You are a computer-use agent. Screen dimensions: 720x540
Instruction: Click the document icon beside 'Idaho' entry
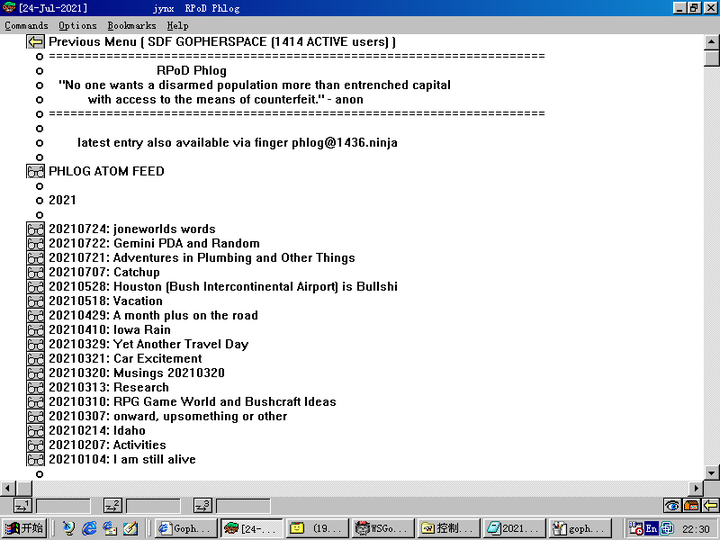coord(36,431)
